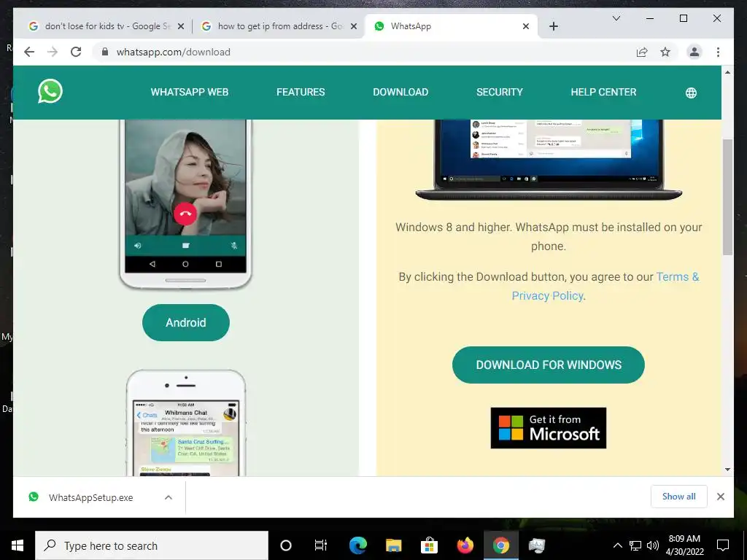Open Chrome's three-dot menu

click(718, 52)
